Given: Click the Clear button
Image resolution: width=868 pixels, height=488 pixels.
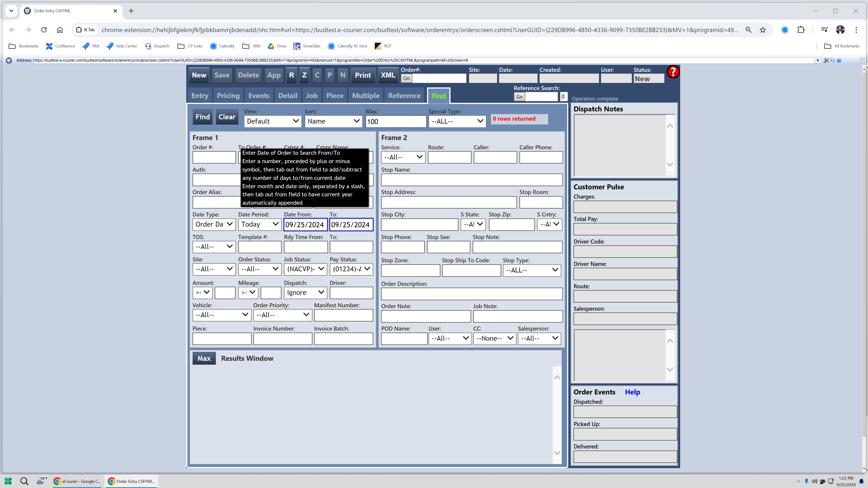Looking at the screenshot, I should (x=227, y=117).
